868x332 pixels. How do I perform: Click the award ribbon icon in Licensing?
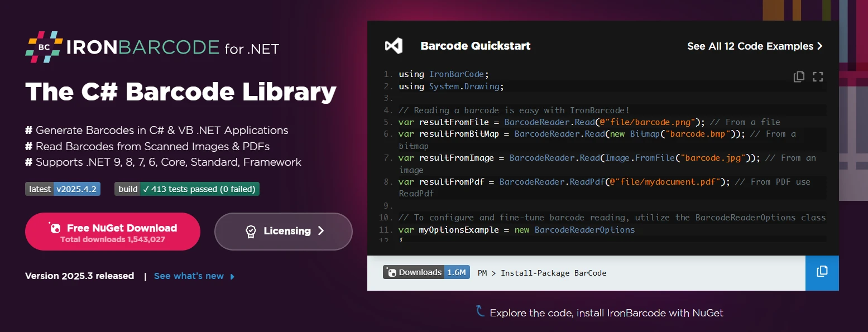(251, 232)
